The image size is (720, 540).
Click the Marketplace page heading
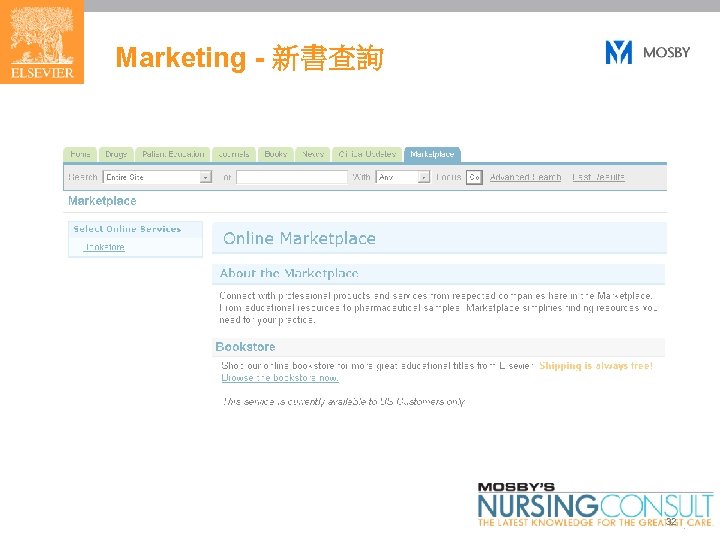[102, 201]
